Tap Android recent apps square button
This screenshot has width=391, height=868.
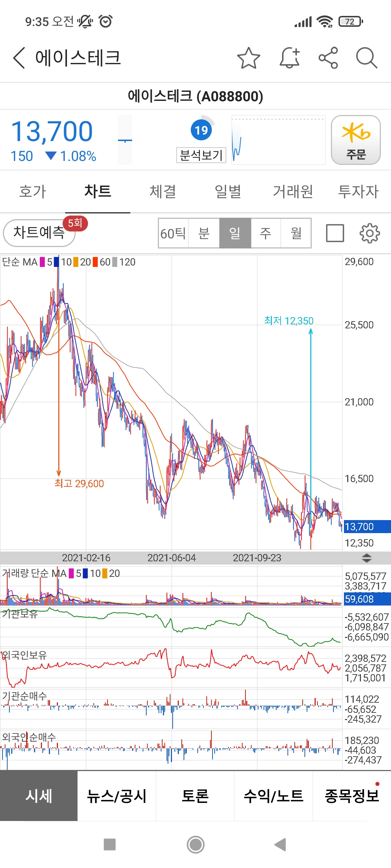tap(110, 844)
